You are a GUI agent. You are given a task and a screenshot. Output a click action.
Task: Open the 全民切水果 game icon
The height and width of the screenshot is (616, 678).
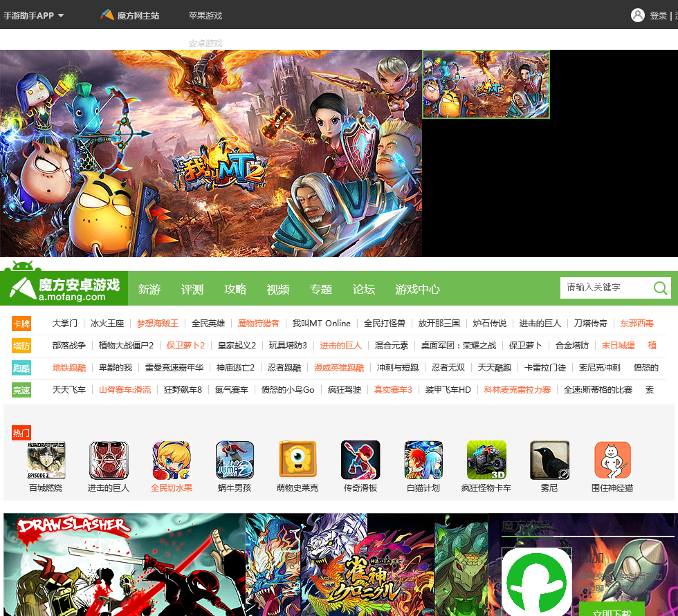[x=172, y=460]
